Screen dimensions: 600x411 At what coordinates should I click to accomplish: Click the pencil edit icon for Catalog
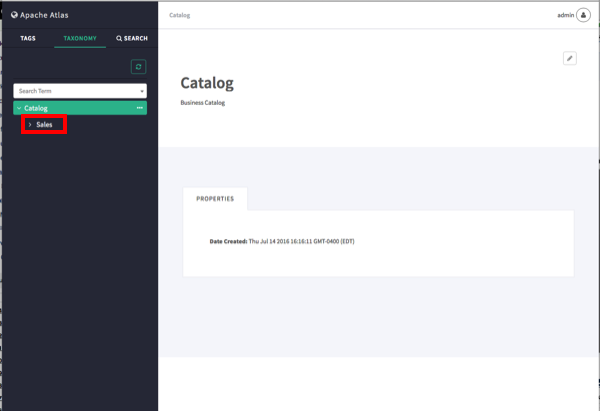[x=570, y=58]
